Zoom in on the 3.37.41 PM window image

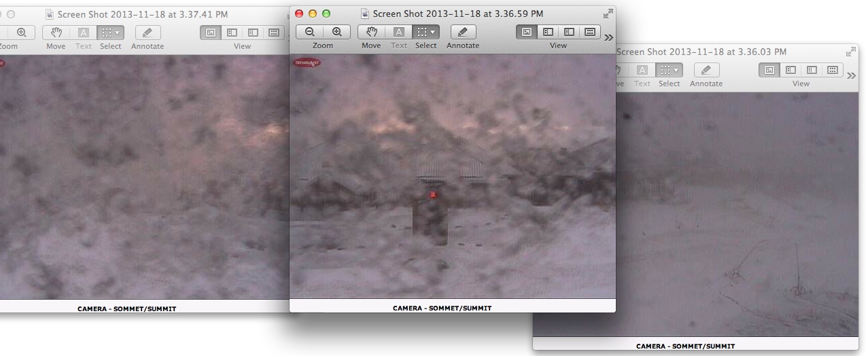point(21,32)
